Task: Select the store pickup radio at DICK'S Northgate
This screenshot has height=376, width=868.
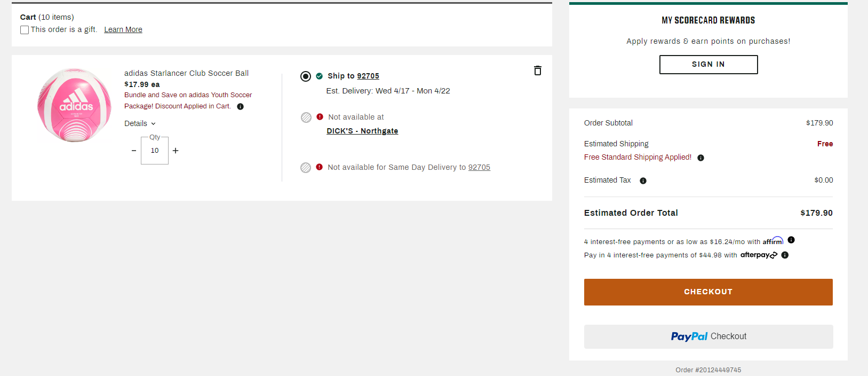Action: [306, 117]
